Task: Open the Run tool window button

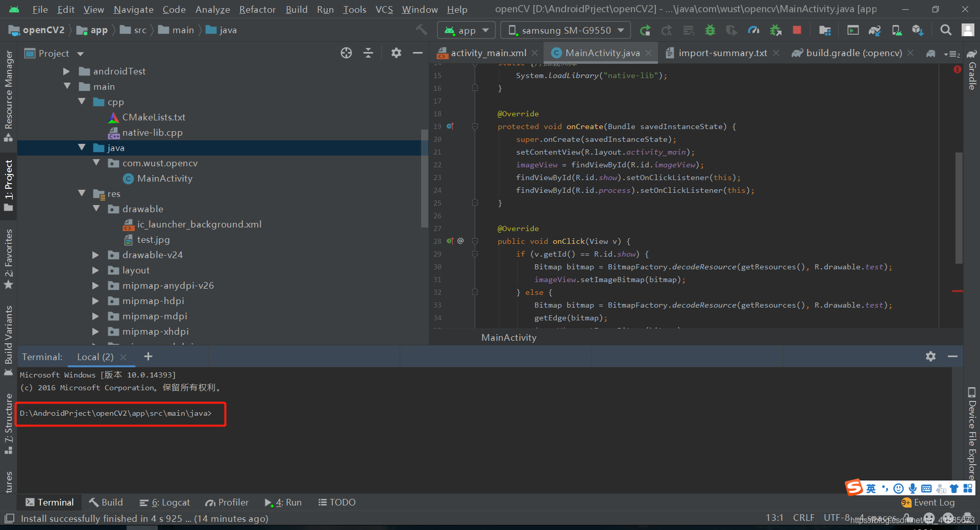Action: click(x=283, y=502)
